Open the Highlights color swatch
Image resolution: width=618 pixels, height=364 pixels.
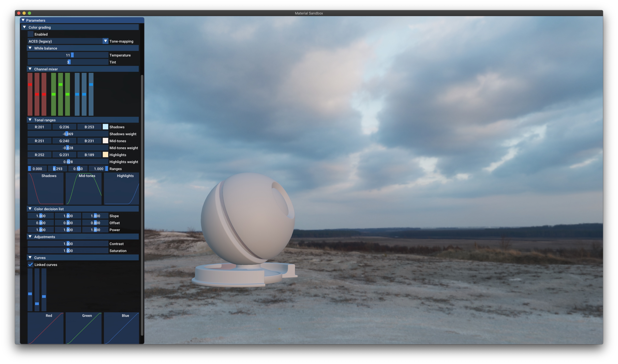pos(105,155)
